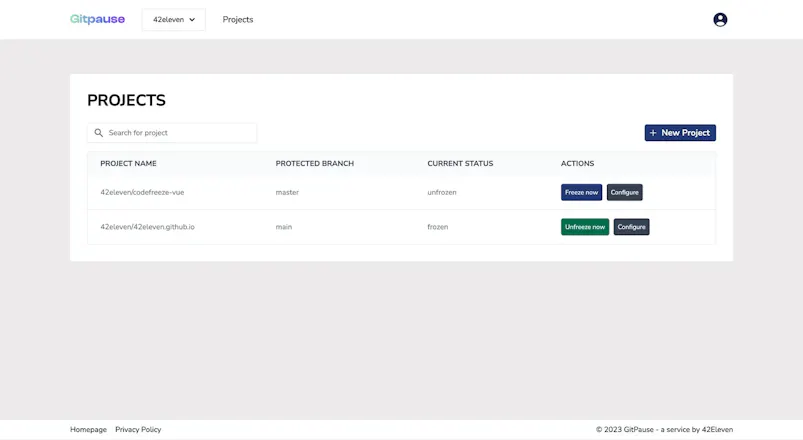Image resolution: width=803 pixels, height=440 pixels.
Task: Select the 42eleven/42eleven.github.io project name
Action: pos(147,227)
